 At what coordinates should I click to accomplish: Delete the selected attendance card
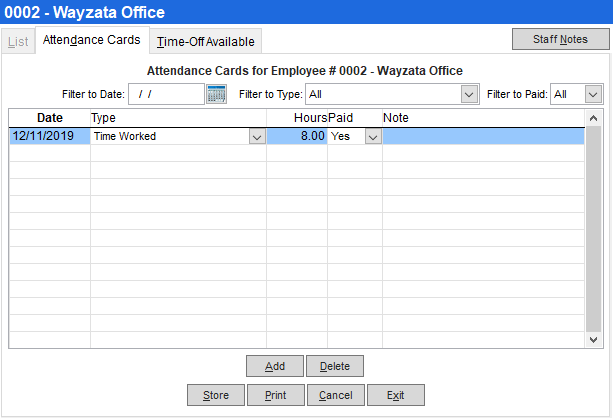(335, 366)
